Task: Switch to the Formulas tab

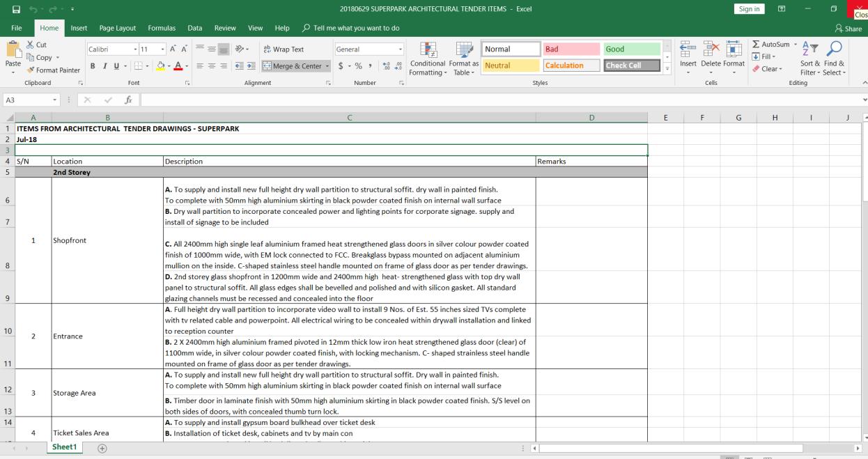Action: (x=162, y=28)
